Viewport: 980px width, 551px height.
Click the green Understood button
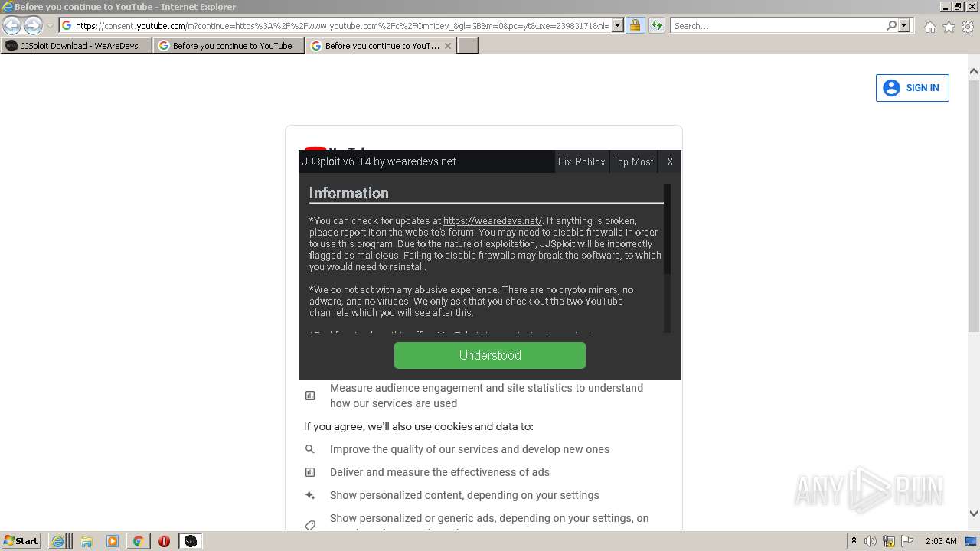pyautogui.click(x=490, y=355)
